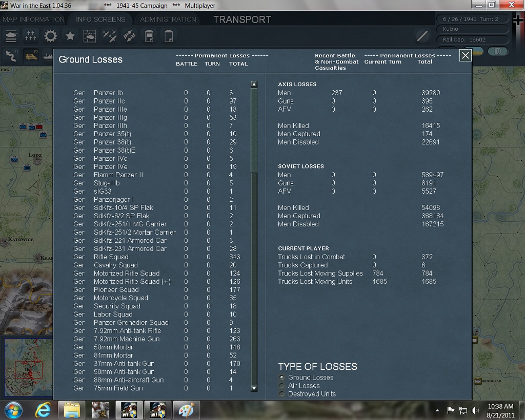Screen dimensions: 525x420
Task: Click the 7.92mm Machine Gun row
Action: pos(156,339)
